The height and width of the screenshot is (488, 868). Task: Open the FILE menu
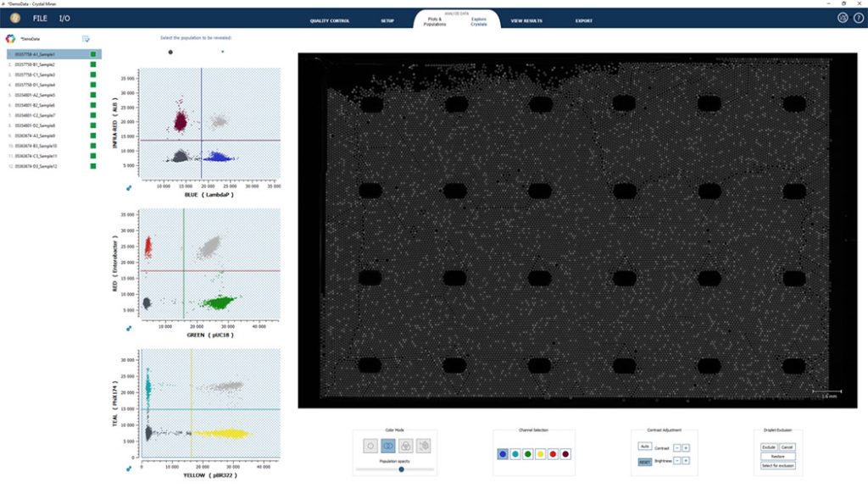[40, 18]
